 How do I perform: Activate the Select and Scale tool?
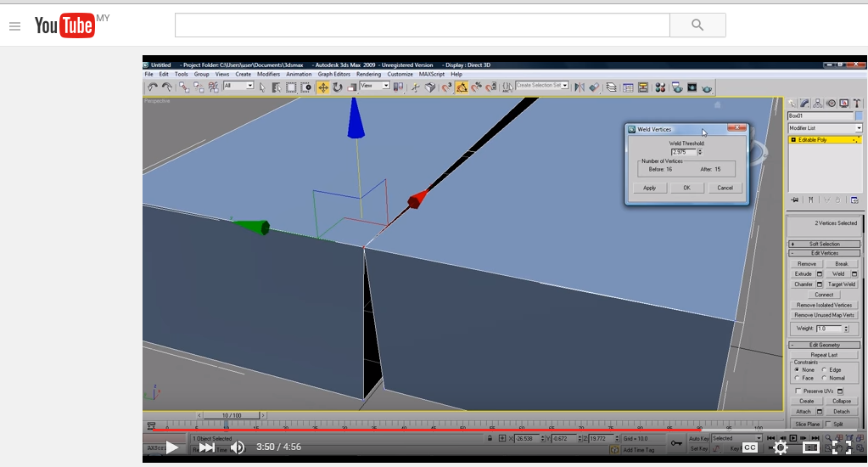click(x=351, y=87)
